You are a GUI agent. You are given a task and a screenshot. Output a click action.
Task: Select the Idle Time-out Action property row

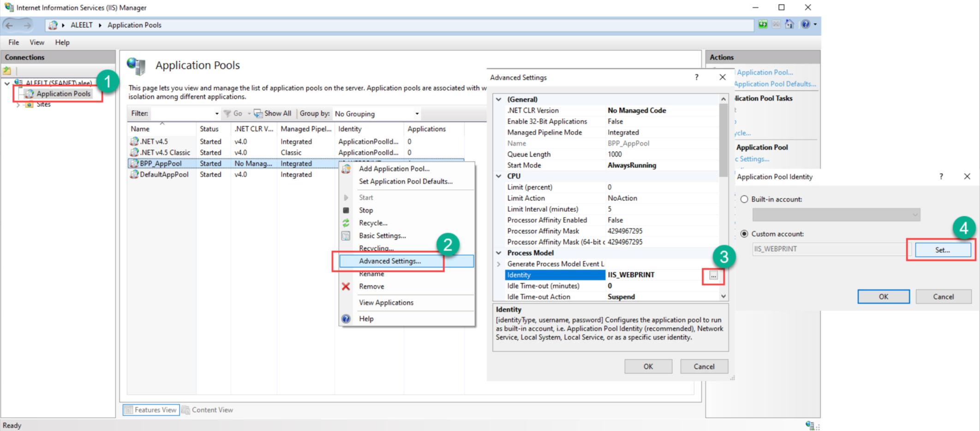tap(612, 297)
